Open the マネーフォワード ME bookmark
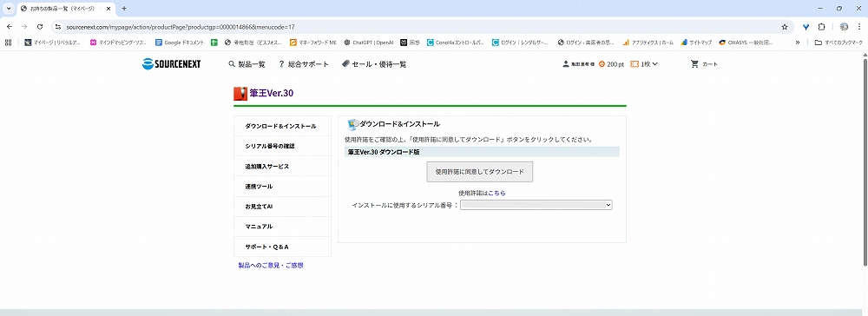This screenshot has width=868, height=316. (x=313, y=42)
